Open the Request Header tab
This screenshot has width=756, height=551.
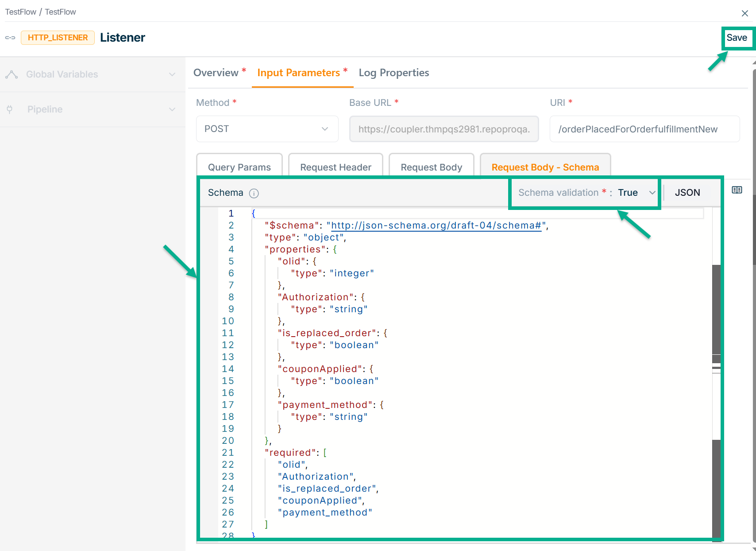click(x=336, y=167)
